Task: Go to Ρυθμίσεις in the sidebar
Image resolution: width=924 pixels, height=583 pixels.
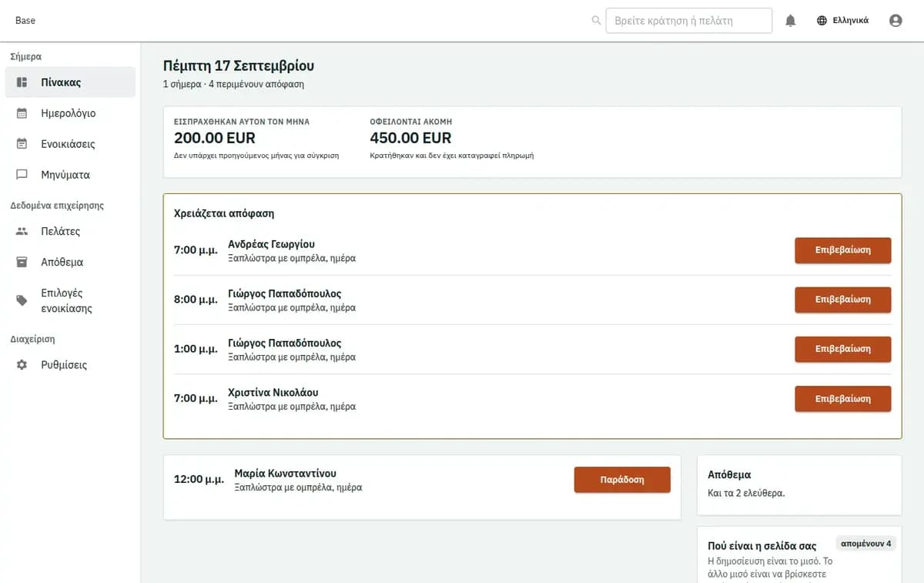Action: [70, 365]
